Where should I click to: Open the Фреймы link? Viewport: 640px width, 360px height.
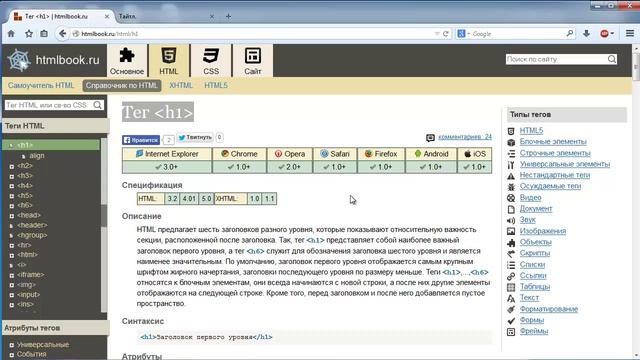click(533, 331)
